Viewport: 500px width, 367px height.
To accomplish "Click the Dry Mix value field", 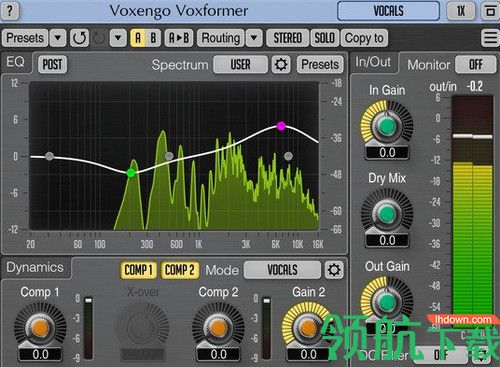I will click(x=387, y=240).
